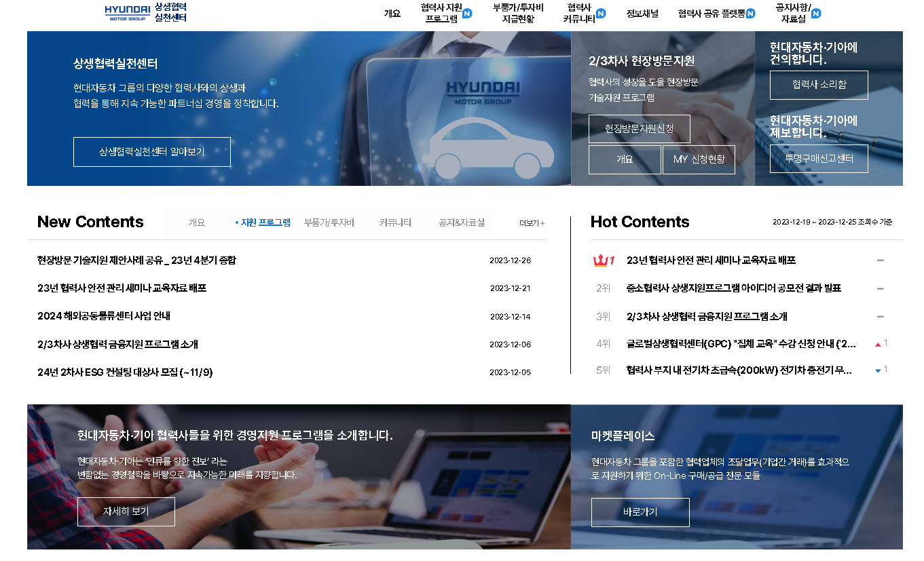Open 공지사항/자료실 menu
Screen dimensions: 924x561
click(794, 13)
